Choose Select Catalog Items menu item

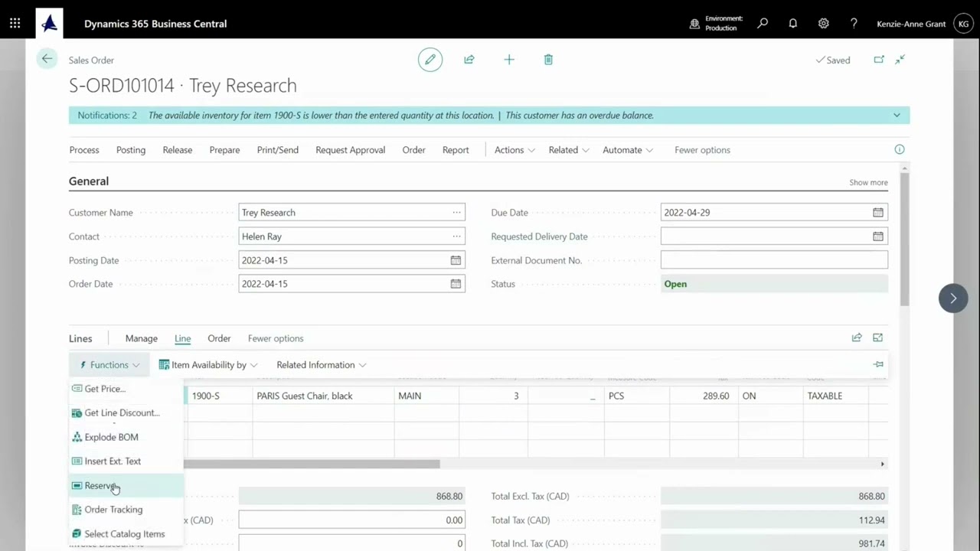(126, 534)
